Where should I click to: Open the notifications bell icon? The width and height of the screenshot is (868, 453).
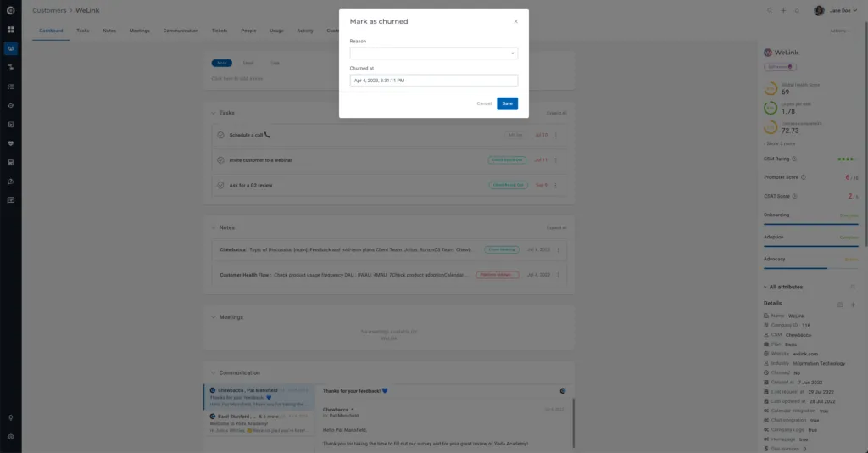coord(797,10)
